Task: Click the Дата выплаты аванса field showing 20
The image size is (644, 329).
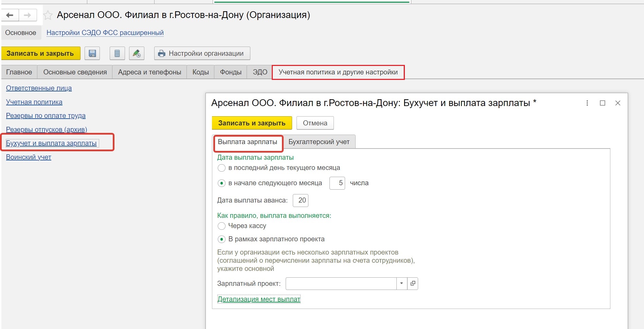Action: [301, 200]
